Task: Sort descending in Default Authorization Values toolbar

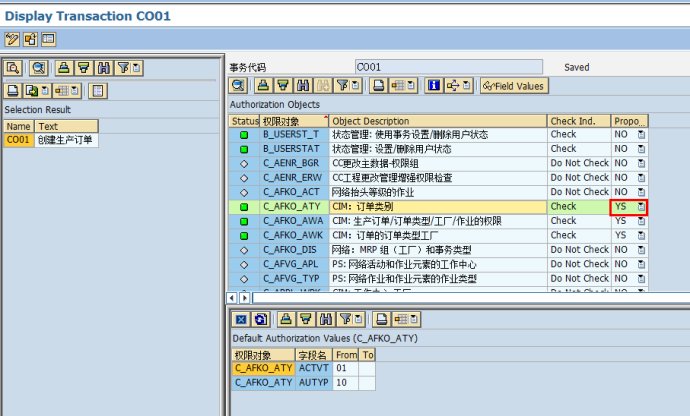Action: (306, 319)
